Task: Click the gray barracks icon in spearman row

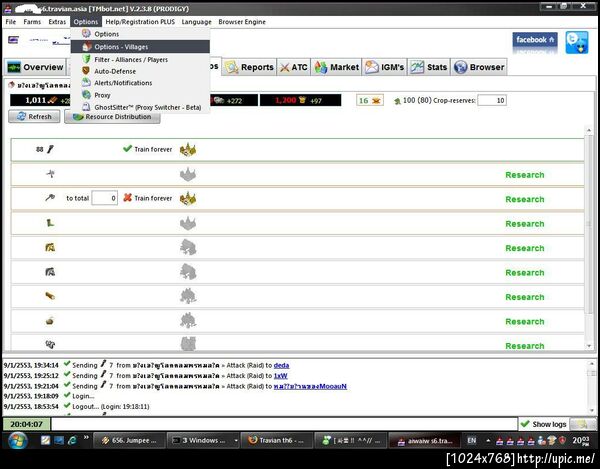Action: click(188, 174)
